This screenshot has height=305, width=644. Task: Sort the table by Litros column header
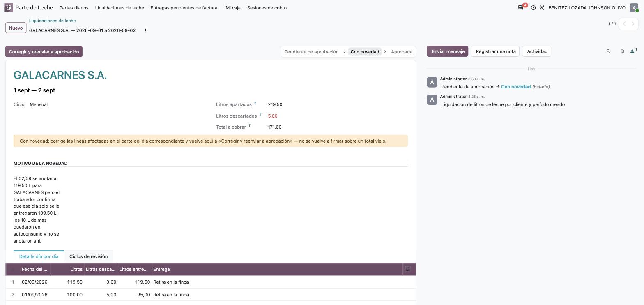click(x=67, y=269)
